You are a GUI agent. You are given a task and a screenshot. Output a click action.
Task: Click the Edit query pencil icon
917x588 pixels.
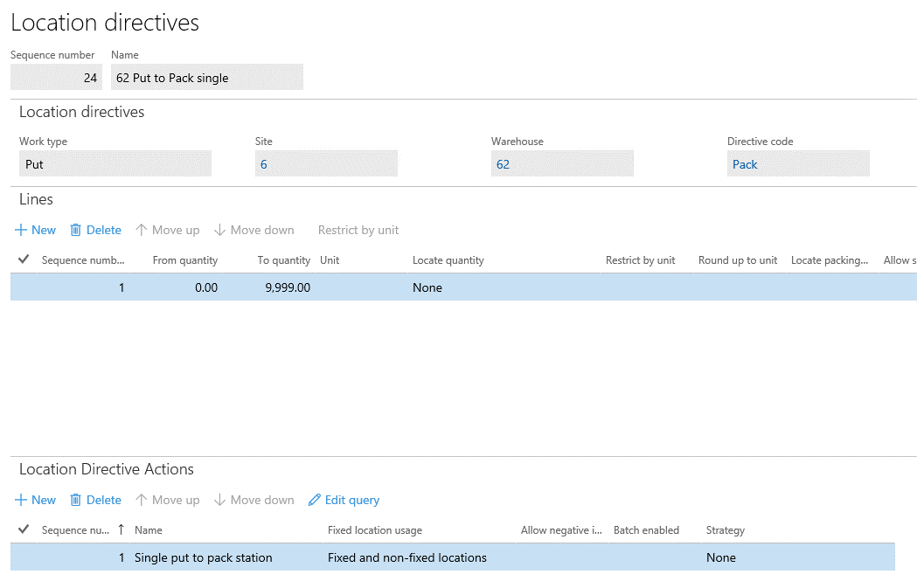(315, 501)
